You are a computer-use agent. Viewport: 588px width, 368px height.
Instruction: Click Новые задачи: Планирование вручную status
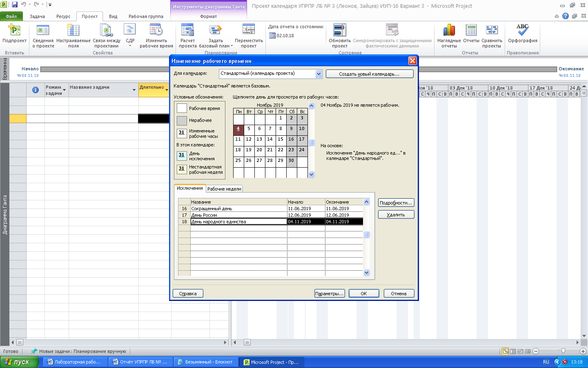[79, 351]
